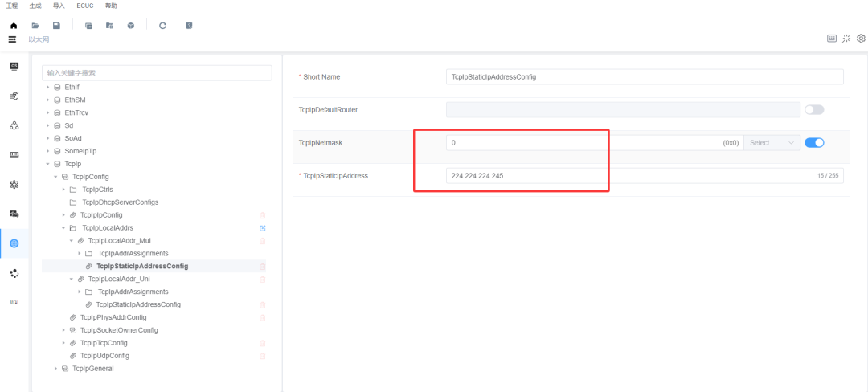
Task: Select the TcpIpLocalAddr_Uni tree item
Action: click(x=119, y=280)
